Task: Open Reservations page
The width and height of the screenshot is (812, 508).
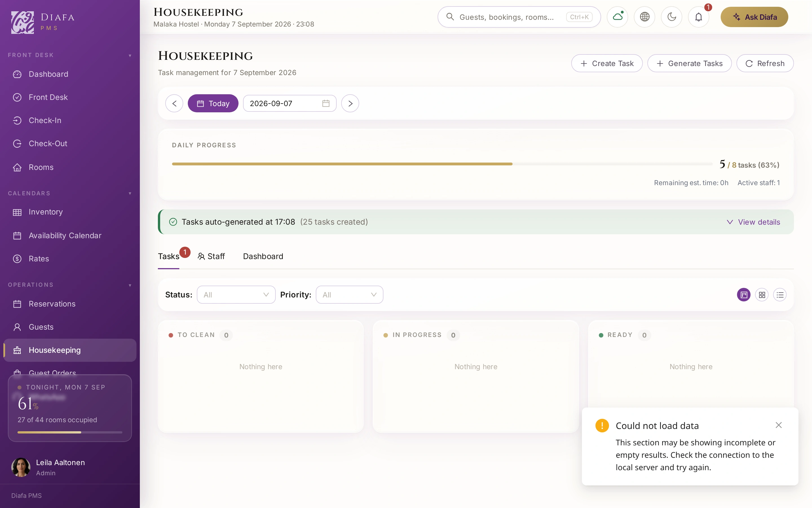Action: [70, 304]
